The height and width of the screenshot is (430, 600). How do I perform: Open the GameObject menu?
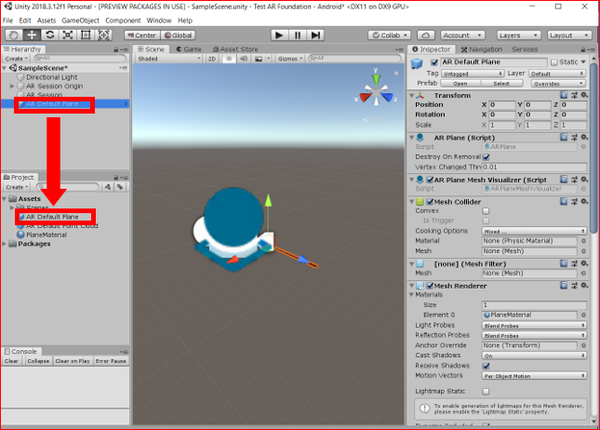click(80, 20)
